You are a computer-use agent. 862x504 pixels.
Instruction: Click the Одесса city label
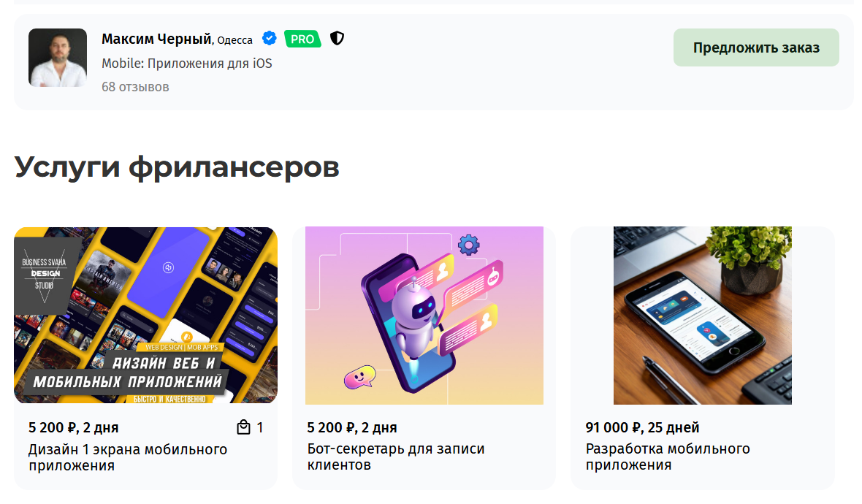point(234,40)
